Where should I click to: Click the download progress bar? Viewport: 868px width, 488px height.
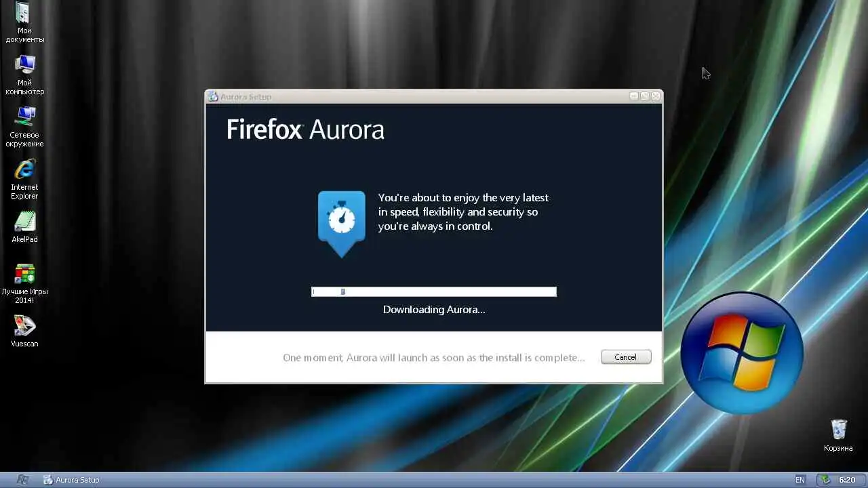pos(434,291)
